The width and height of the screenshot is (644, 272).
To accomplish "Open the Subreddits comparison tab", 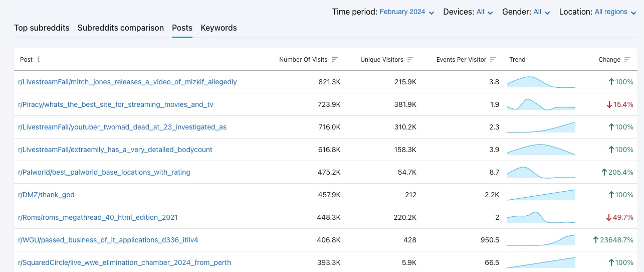I will 120,28.
